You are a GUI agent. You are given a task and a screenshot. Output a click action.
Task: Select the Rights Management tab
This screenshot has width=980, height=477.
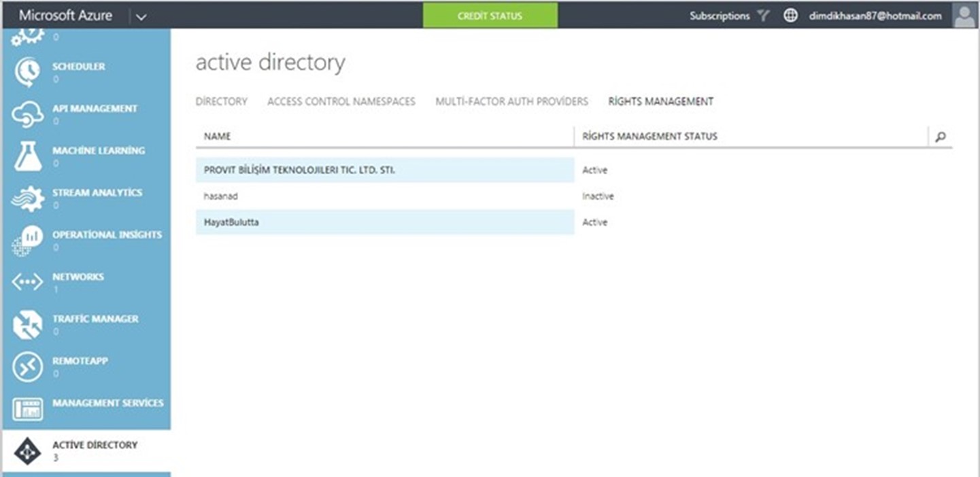pyautogui.click(x=661, y=101)
